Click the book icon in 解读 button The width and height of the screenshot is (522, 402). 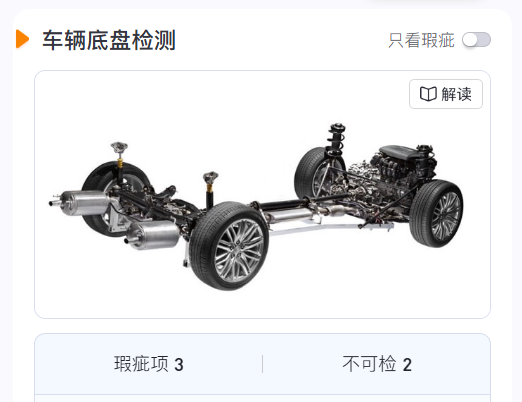pyautogui.click(x=428, y=94)
